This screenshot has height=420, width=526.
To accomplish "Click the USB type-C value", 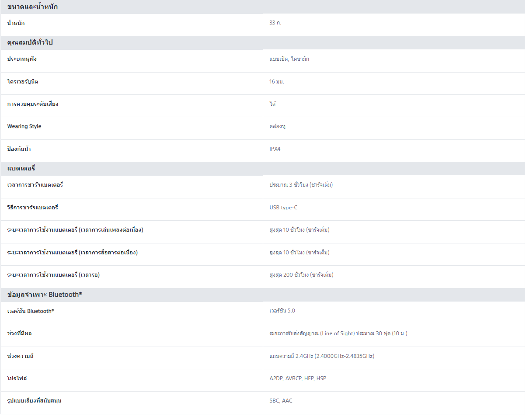I will [x=283, y=208].
